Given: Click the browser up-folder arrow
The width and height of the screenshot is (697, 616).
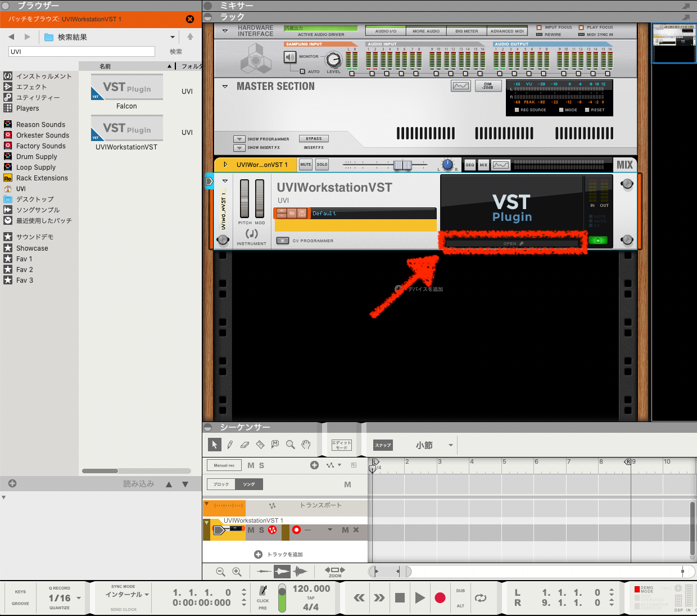Looking at the screenshot, I should (190, 37).
